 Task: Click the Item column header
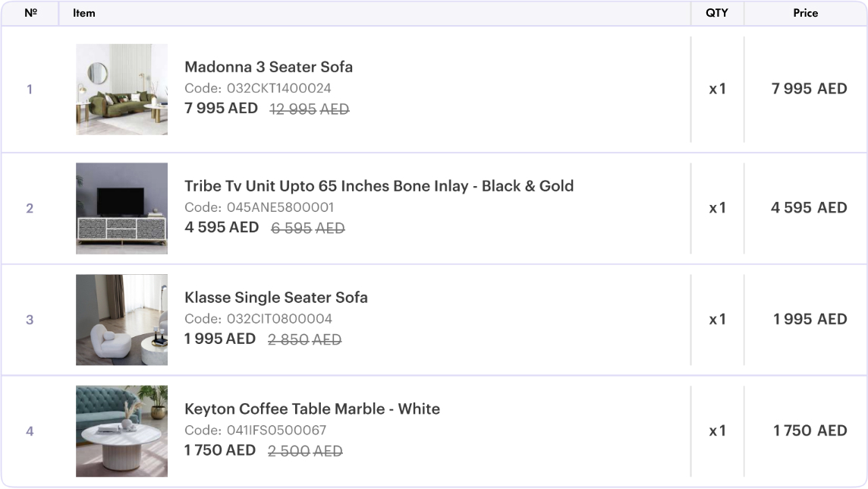tap(84, 13)
